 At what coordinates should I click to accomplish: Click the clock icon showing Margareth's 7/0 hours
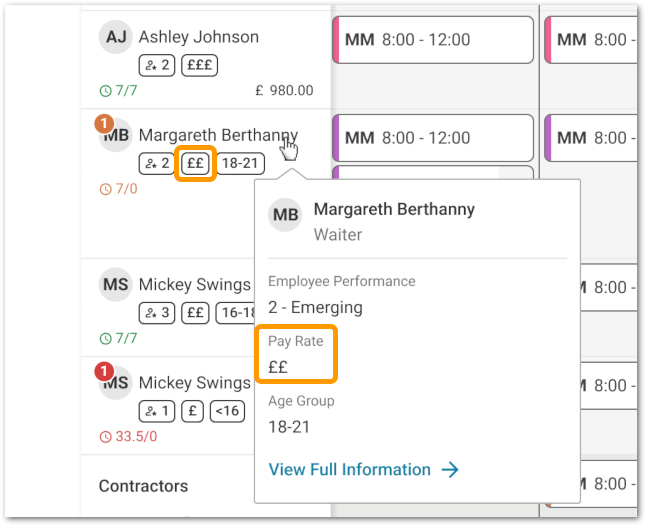pos(105,189)
